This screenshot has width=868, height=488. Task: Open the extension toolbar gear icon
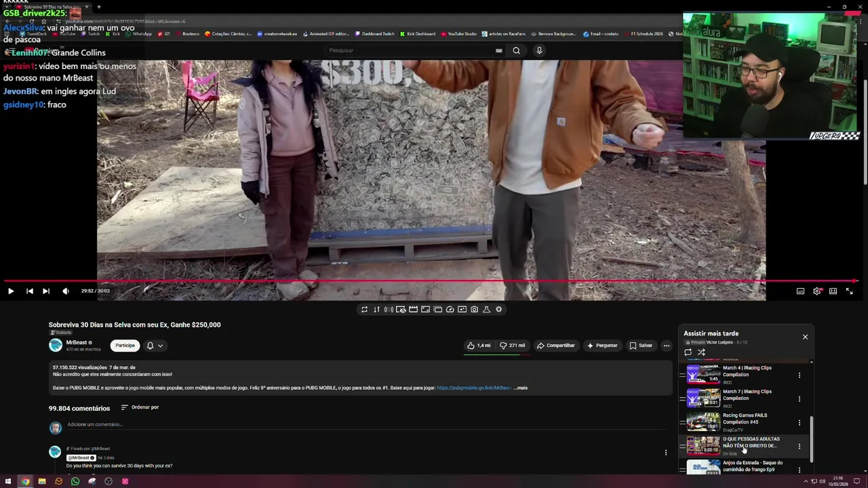[x=498, y=309]
